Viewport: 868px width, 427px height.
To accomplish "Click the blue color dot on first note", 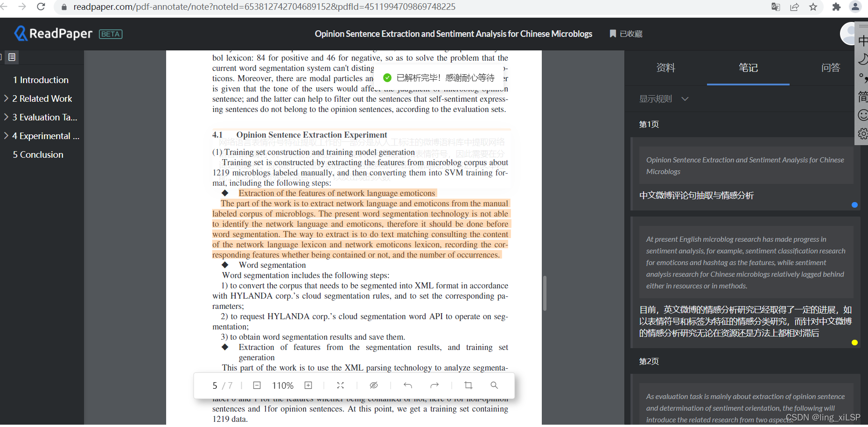I will (854, 205).
